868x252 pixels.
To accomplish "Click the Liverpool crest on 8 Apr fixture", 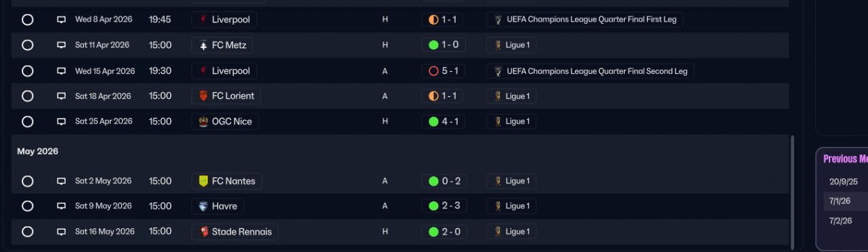I will (203, 20).
